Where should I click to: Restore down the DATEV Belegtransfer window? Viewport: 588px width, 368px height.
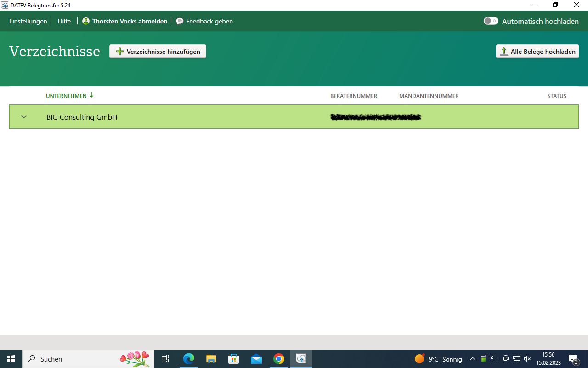(x=555, y=5)
